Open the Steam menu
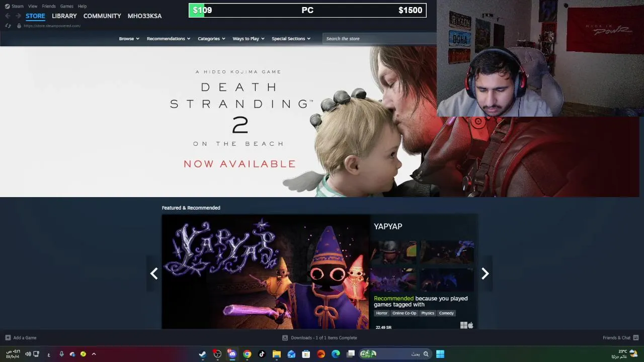 click(18, 6)
